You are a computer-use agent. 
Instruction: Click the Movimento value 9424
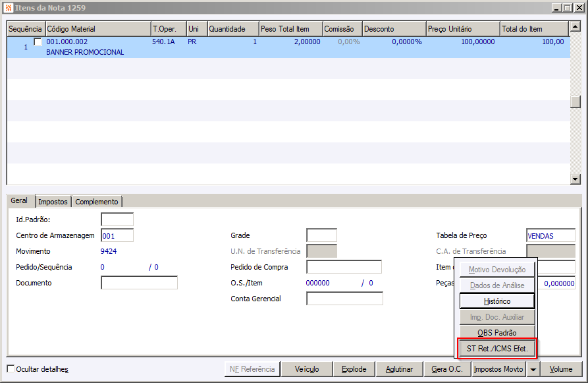point(109,251)
